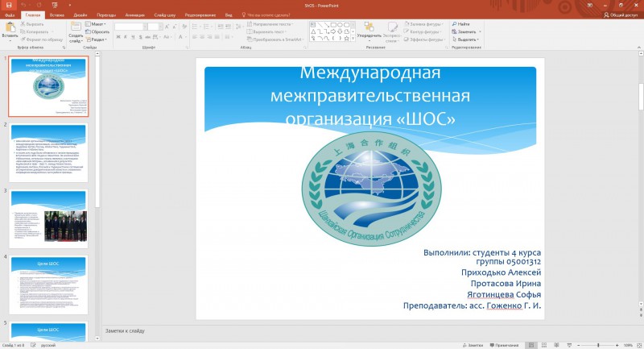The width and height of the screenshot is (644, 349).
Task: Start slideshow from beginning via quick access icon
Action: pos(55,6)
